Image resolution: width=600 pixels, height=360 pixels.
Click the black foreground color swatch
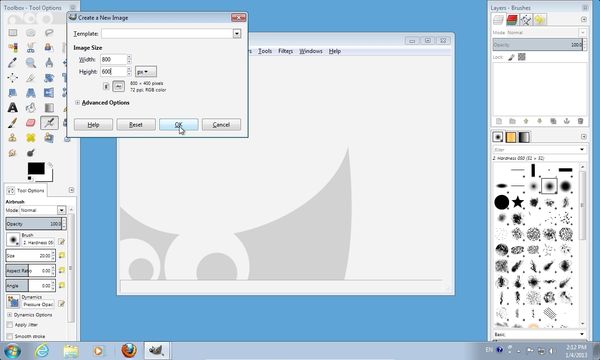(x=36, y=168)
